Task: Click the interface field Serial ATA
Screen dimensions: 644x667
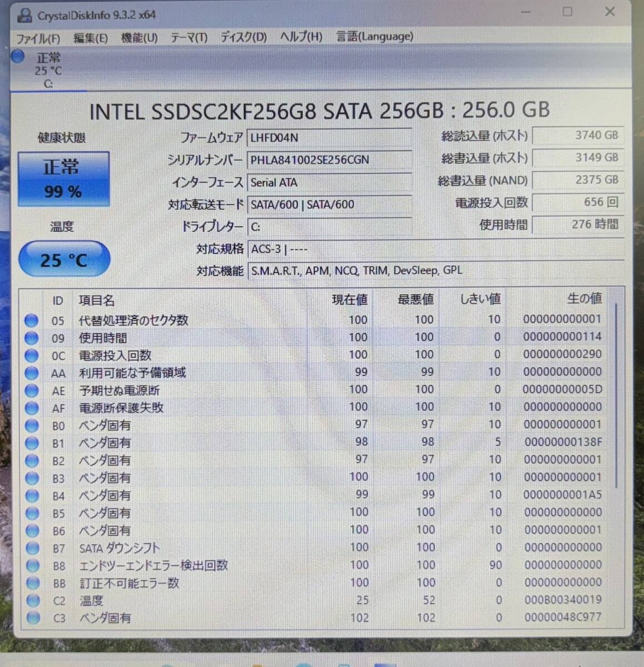Action: pyautogui.click(x=329, y=182)
